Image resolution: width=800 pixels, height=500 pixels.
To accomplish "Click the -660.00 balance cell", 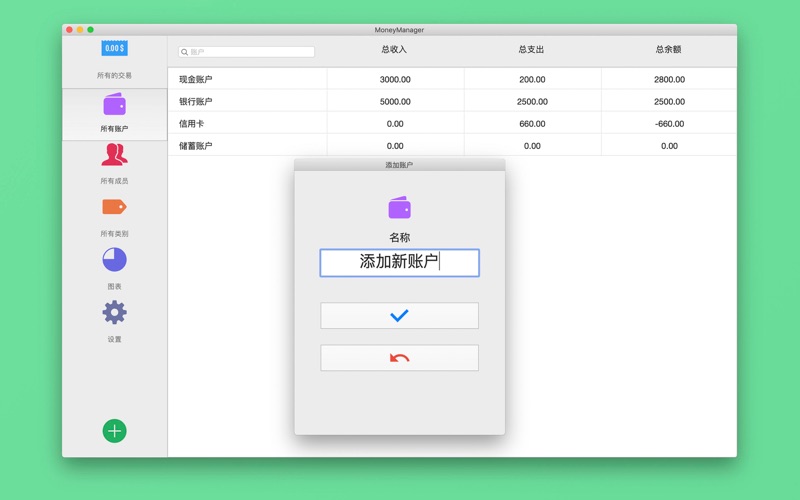I will tap(669, 124).
